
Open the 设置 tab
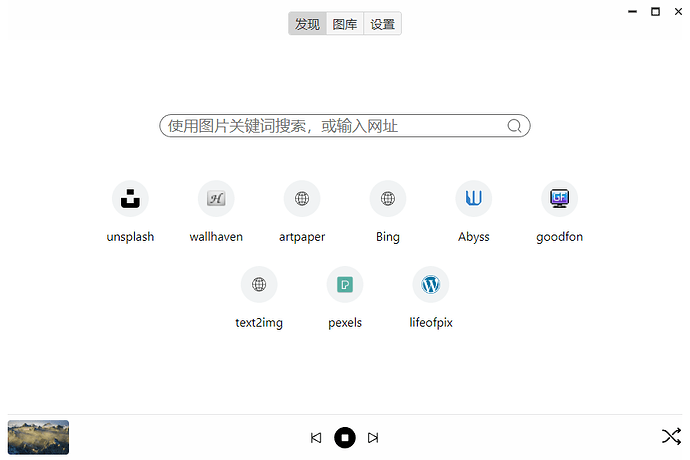pyautogui.click(x=383, y=24)
